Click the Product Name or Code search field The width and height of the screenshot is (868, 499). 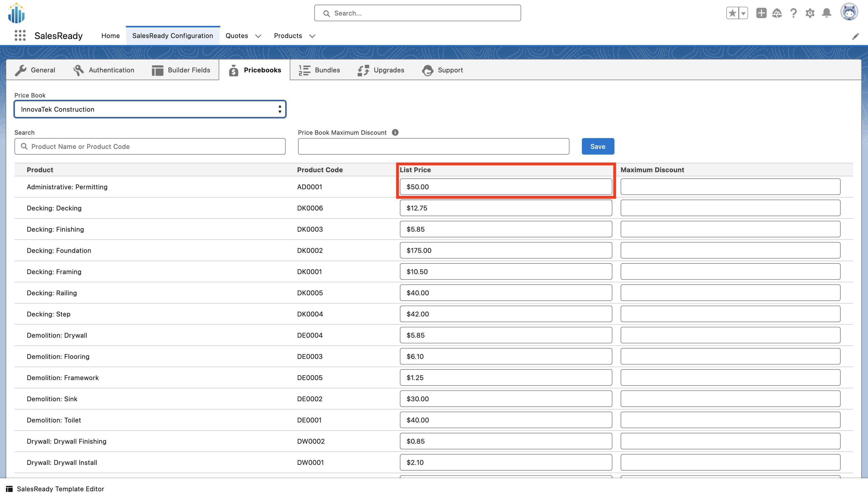150,146
